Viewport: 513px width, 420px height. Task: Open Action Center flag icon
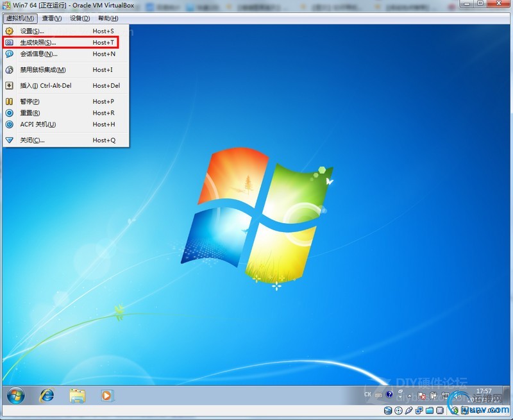coord(422,396)
